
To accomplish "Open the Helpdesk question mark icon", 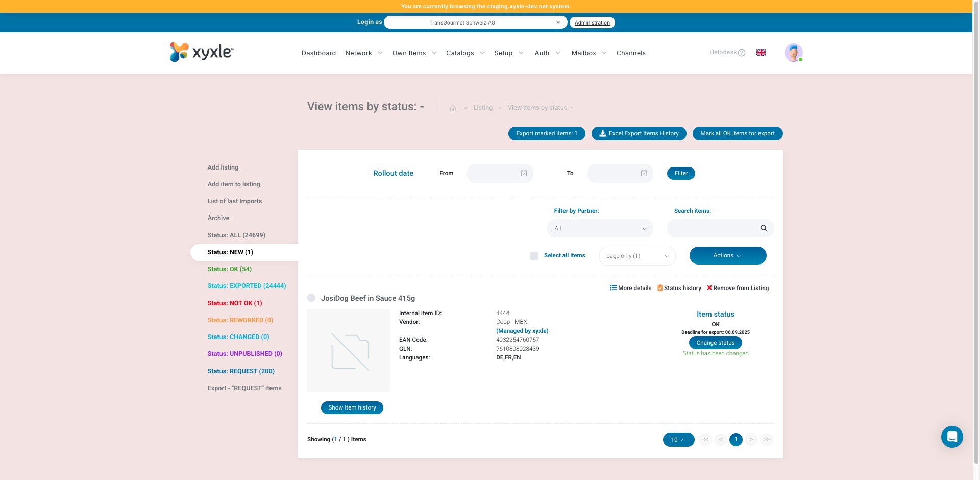I will (x=742, y=53).
